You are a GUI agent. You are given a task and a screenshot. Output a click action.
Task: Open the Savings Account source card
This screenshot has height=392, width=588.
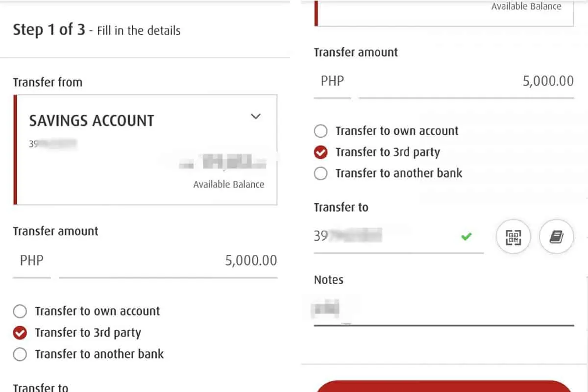pyautogui.click(x=146, y=149)
